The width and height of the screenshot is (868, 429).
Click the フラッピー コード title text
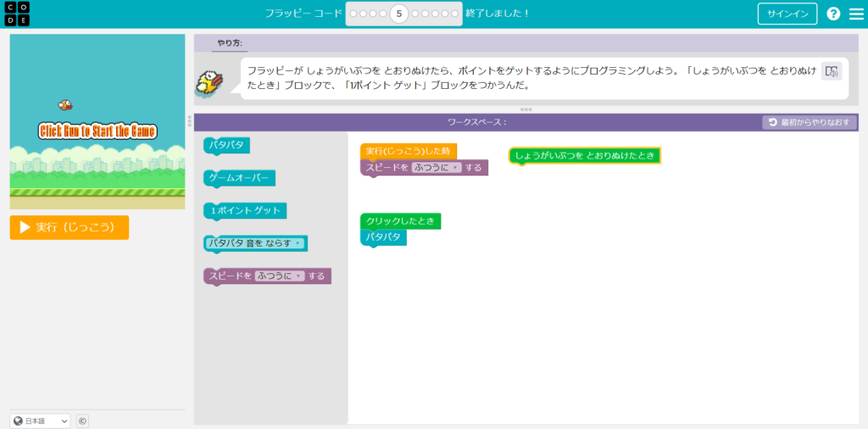coord(304,14)
